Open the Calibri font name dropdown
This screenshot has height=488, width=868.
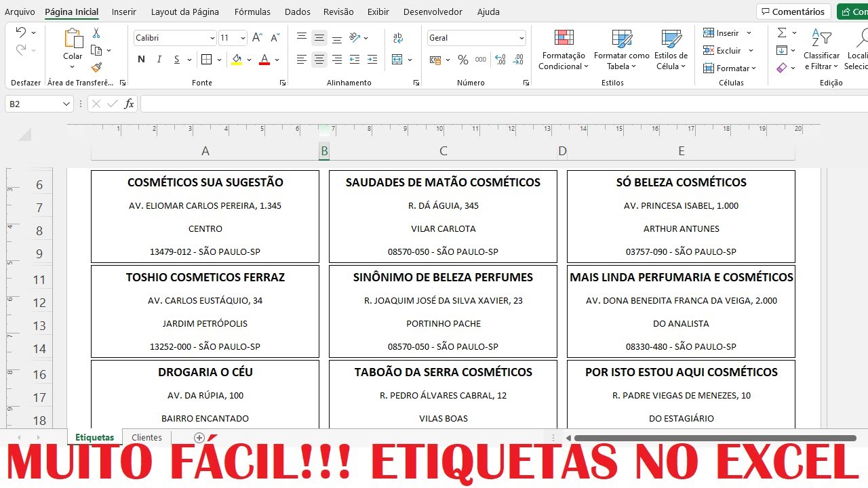pos(212,38)
